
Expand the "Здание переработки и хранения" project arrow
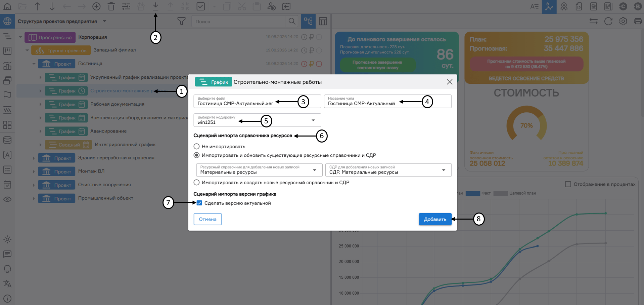click(x=34, y=158)
